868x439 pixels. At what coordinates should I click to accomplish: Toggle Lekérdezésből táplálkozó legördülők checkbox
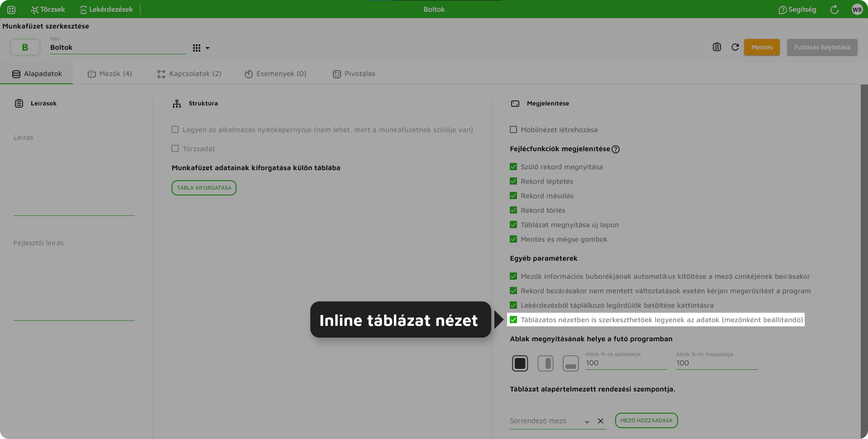pos(513,305)
